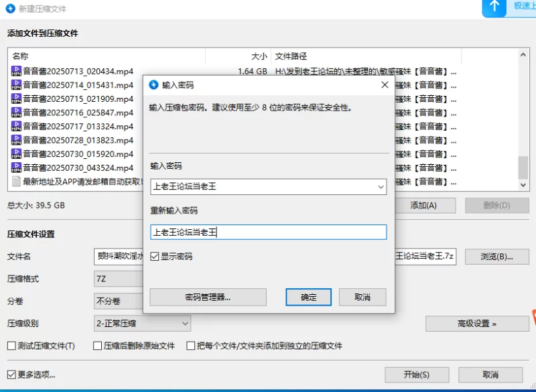Image resolution: width=536 pixels, height=392 pixels.
Task: Click the text document icon in the file list
Action: 16,182
